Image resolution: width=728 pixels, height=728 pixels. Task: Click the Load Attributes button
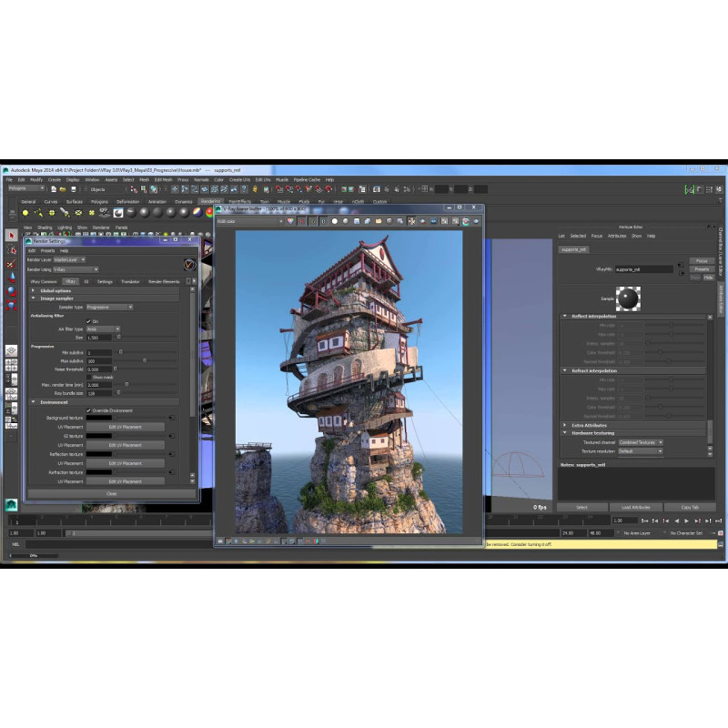click(637, 507)
